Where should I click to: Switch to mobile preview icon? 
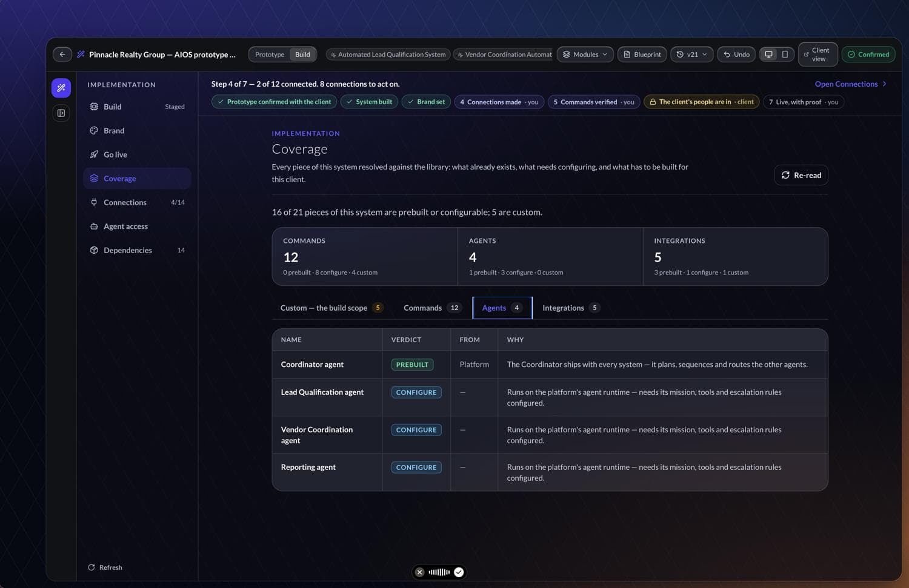click(785, 55)
